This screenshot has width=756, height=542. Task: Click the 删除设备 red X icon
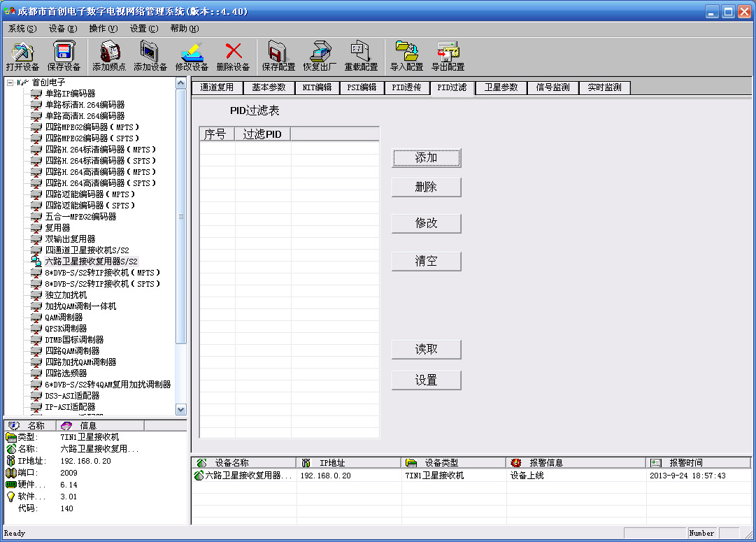click(x=234, y=51)
